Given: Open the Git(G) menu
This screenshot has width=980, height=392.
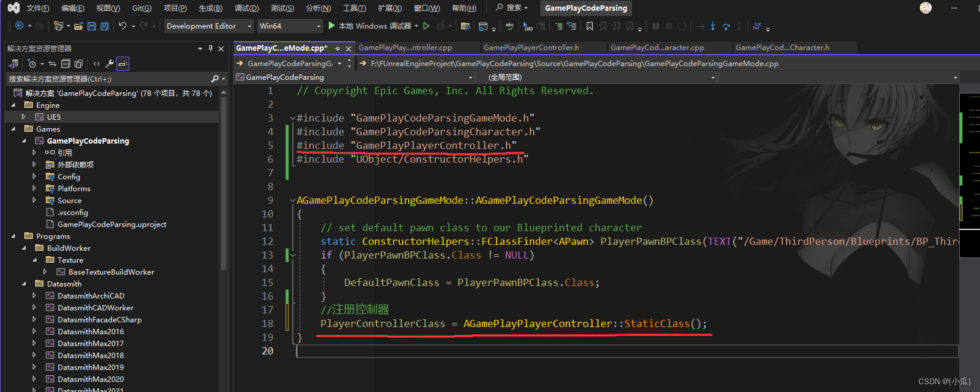Looking at the screenshot, I should click(142, 8).
